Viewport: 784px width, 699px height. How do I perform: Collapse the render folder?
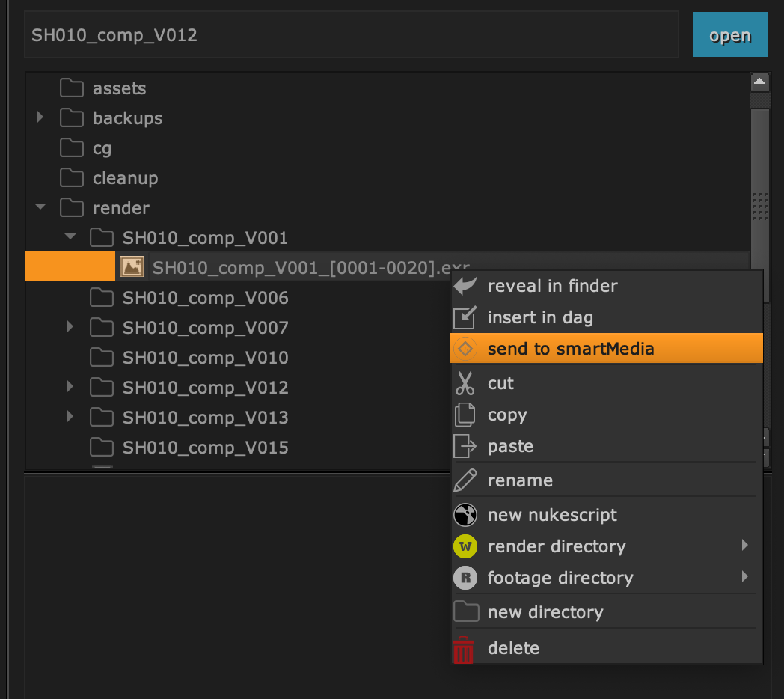[x=40, y=207]
